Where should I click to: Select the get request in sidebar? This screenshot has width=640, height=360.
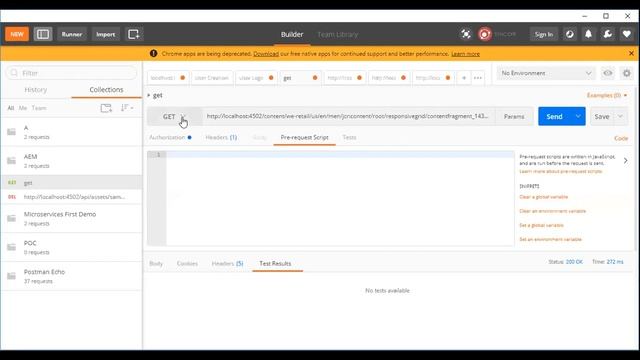71,182
